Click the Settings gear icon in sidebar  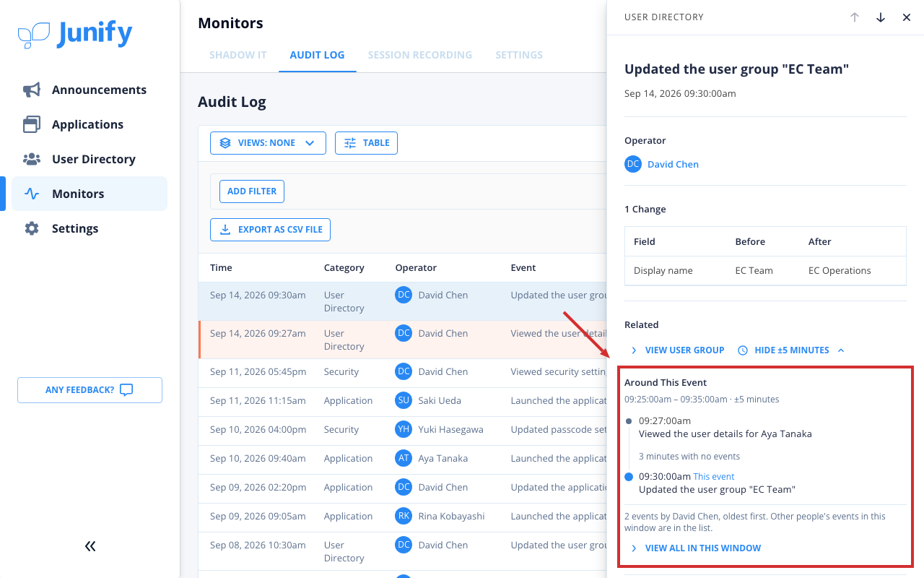point(31,228)
